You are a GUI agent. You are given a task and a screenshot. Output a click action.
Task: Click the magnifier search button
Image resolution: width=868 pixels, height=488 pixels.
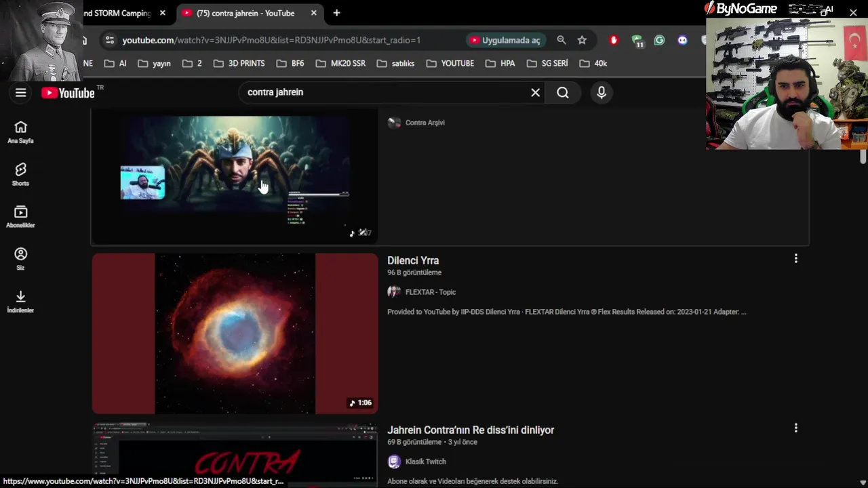pyautogui.click(x=563, y=93)
